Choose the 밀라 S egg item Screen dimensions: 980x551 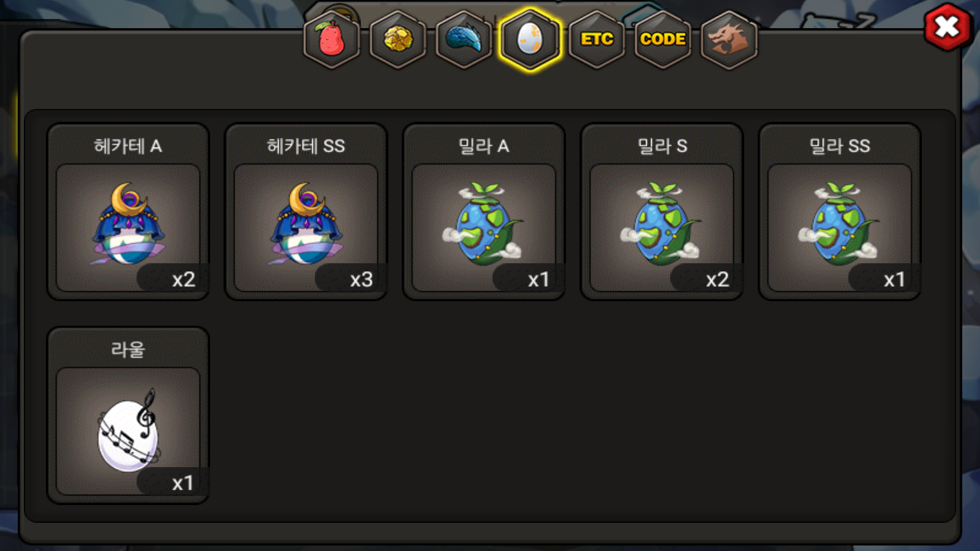point(661,212)
